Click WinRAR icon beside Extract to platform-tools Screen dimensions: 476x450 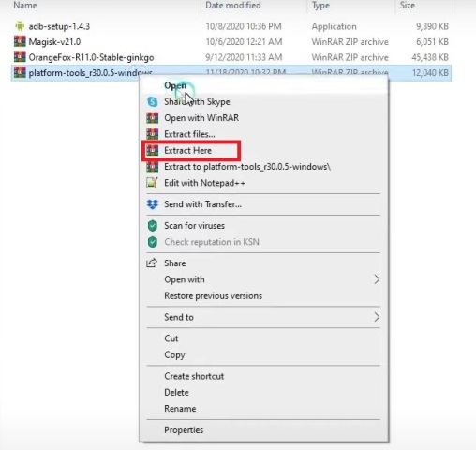[x=153, y=167]
